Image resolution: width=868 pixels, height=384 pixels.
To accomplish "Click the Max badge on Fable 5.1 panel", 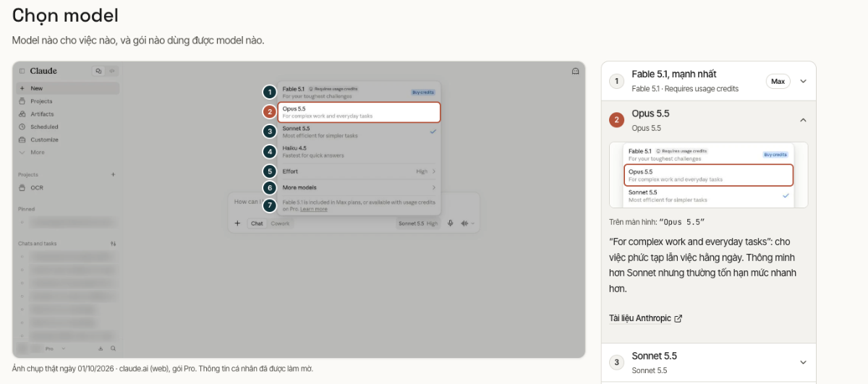I will point(778,81).
